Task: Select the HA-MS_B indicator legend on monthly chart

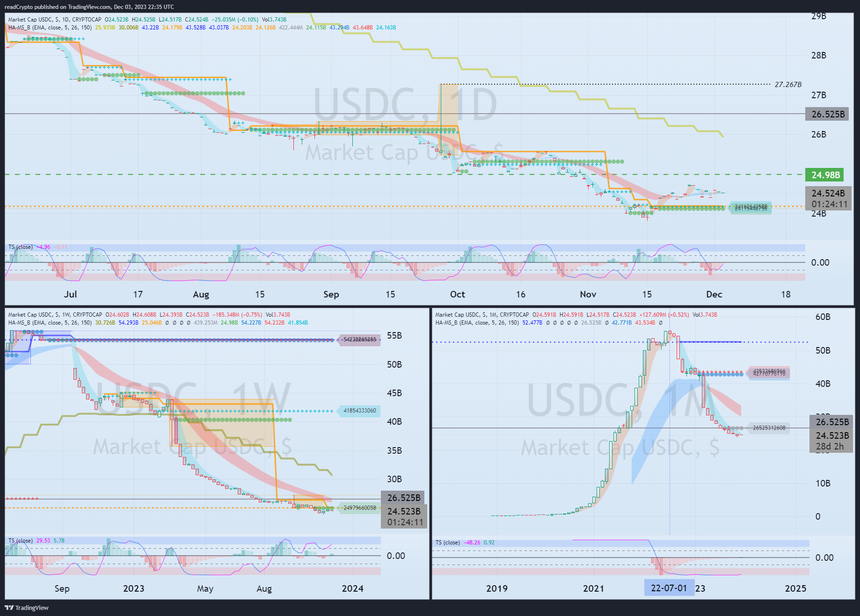Action: coord(477,323)
